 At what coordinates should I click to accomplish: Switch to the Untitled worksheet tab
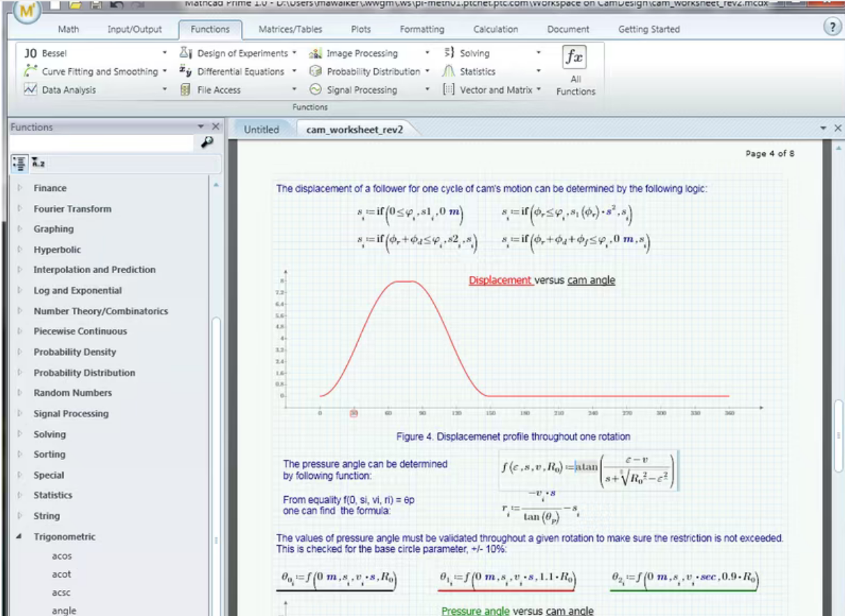click(261, 130)
